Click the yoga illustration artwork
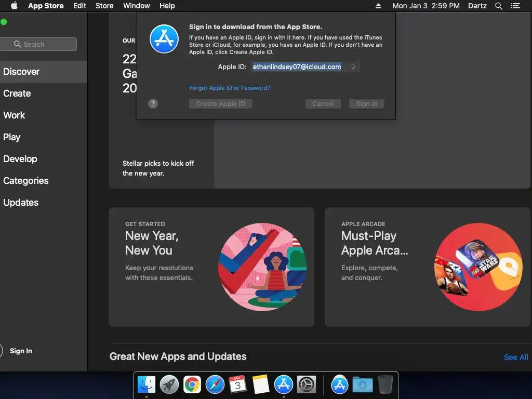 tap(262, 267)
